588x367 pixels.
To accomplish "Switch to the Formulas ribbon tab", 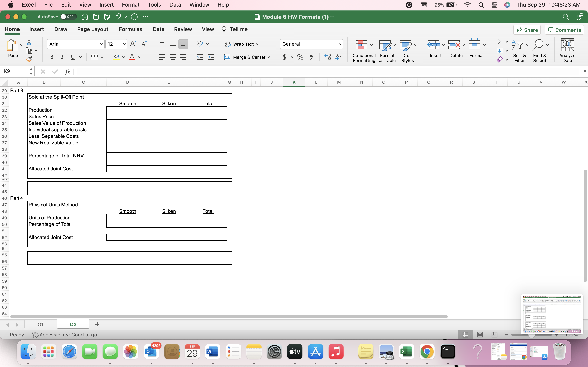I will click(x=130, y=29).
